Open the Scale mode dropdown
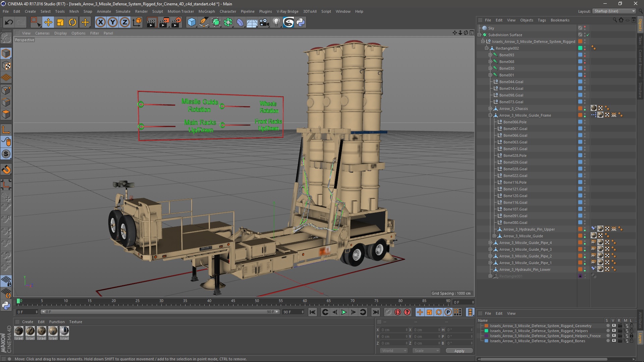The image size is (644, 362). pos(426,351)
